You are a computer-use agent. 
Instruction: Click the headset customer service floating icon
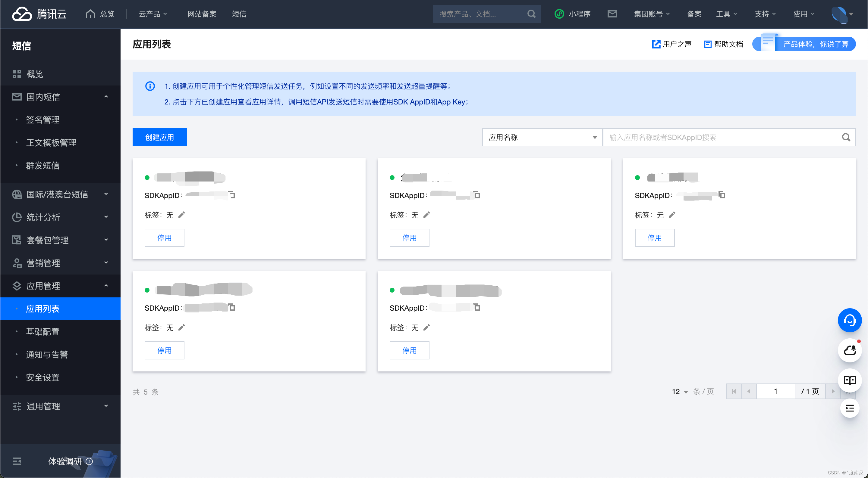click(x=850, y=320)
